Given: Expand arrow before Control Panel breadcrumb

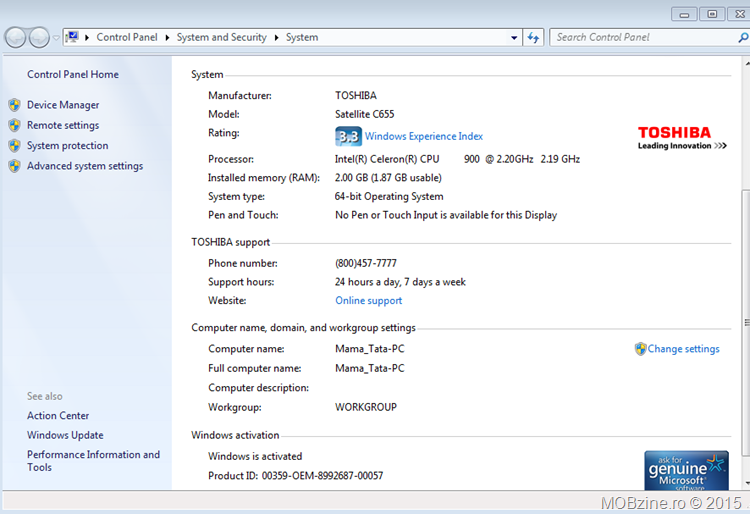Looking at the screenshot, I should (x=87, y=37).
